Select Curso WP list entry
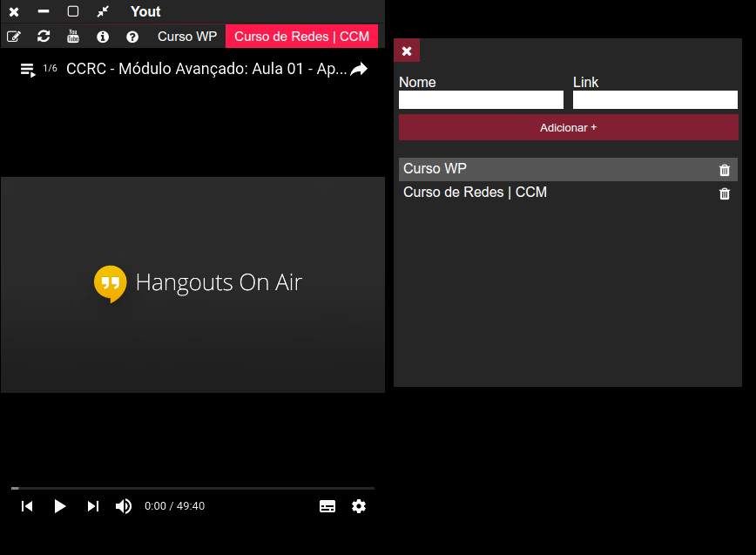This screenshot has height=555, width=756. 568,169
